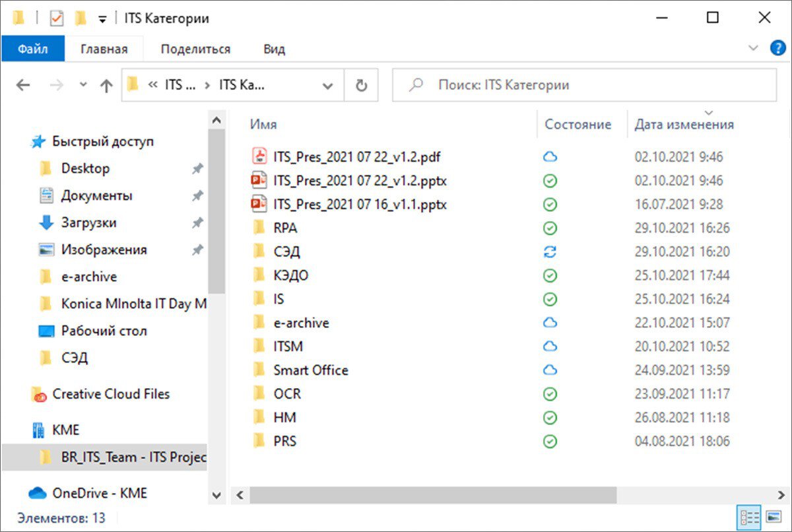Open the Help question mark icon
The image size is (792, 532).
tap(778, 48)
